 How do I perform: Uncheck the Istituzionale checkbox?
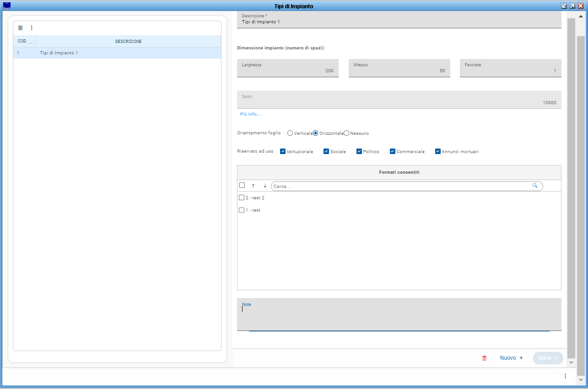283,151
